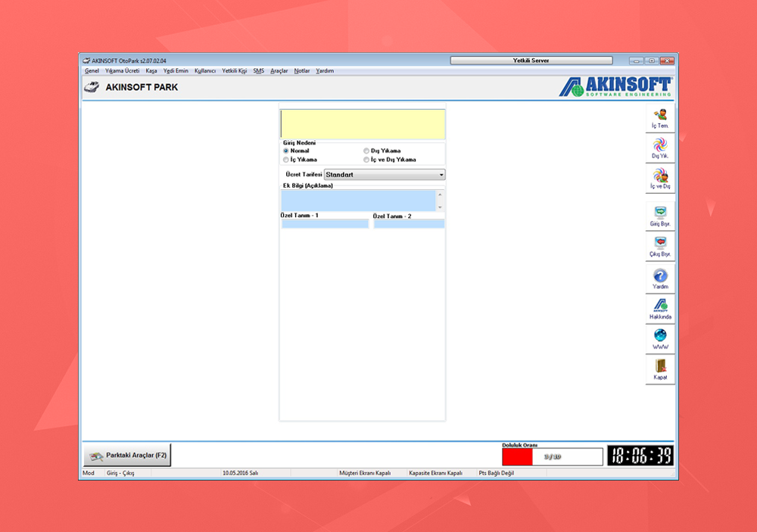This screenshot has width=757, height=532.
Task: Open Çıkış Bıyr. exit barrier icon
Action: (x=660, y=246)
